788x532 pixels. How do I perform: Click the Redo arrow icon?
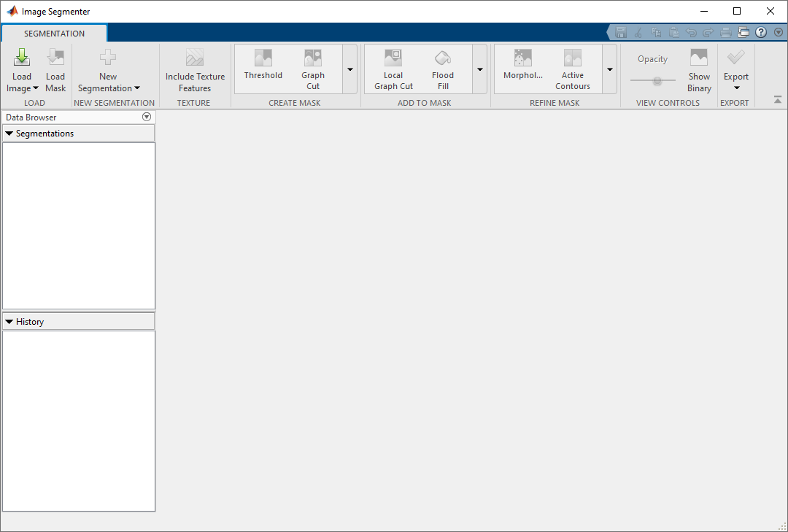point(708,33)
